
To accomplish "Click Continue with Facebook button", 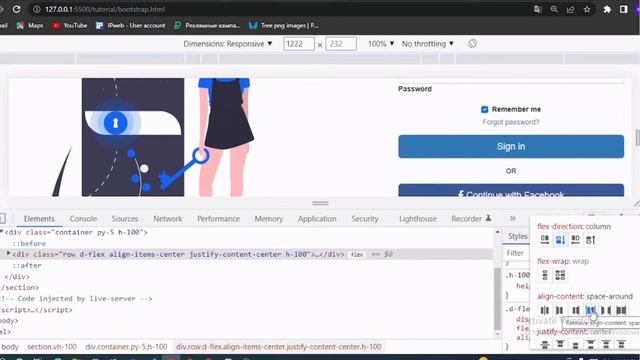I will [511, 191].
